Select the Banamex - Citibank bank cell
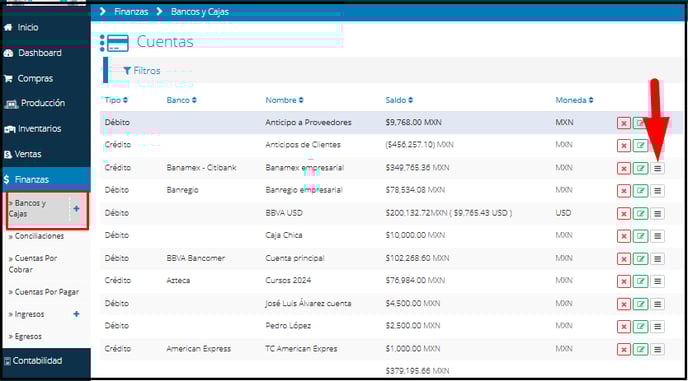This screenshot has height=381, width=688. [201, 168]
